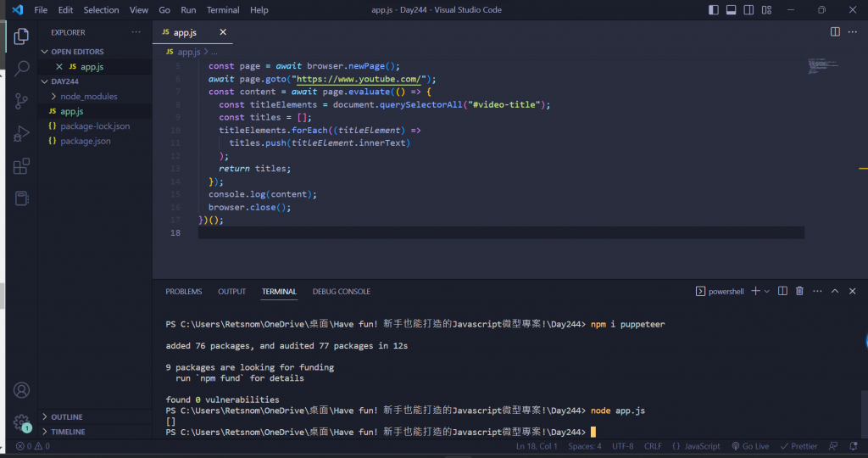Click the editor minimap
Image resolution: width=868 pixels, height=458 pixels.
(x=823, y=66)
